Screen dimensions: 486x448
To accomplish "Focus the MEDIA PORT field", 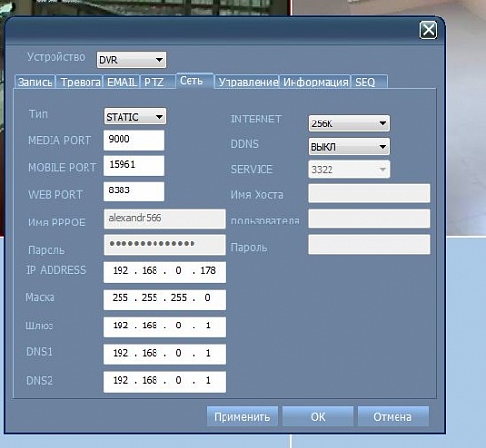I will 134,140.
